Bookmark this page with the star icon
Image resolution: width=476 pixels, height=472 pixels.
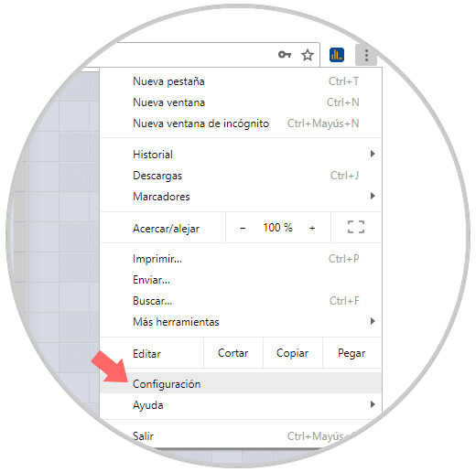pyautogui.click(x=308, y=55)
